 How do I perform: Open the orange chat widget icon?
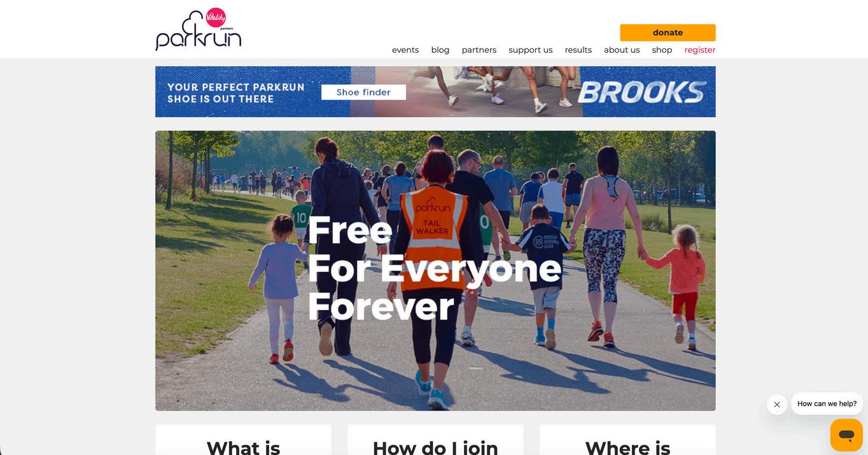click(x=846, y=435)
